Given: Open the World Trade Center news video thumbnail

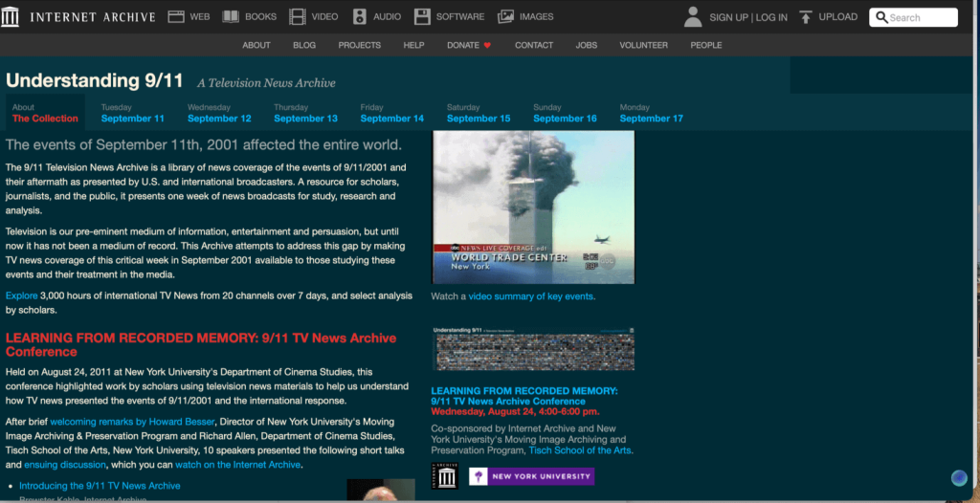Looking at the screenshot, I should coord(533,207).
